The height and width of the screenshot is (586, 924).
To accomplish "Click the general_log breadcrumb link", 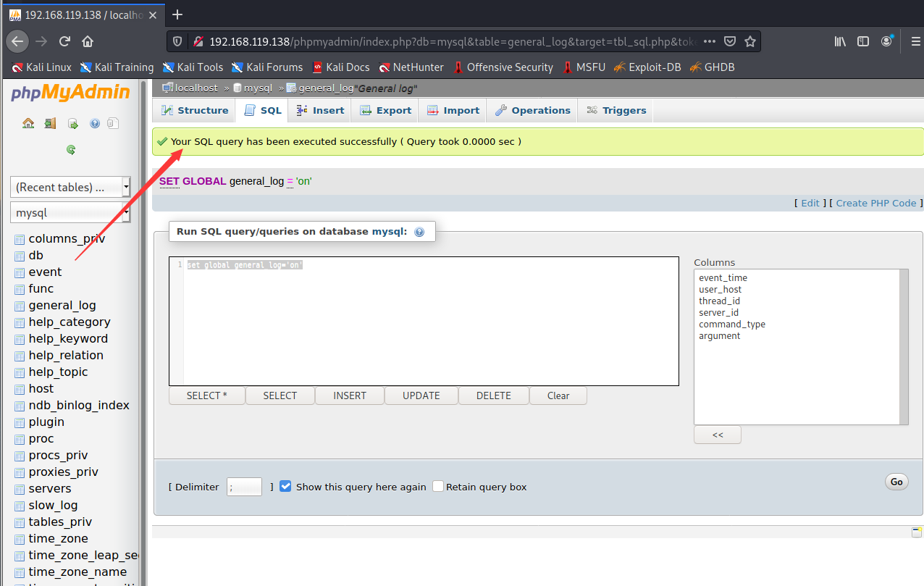I will tap(326, 88).
